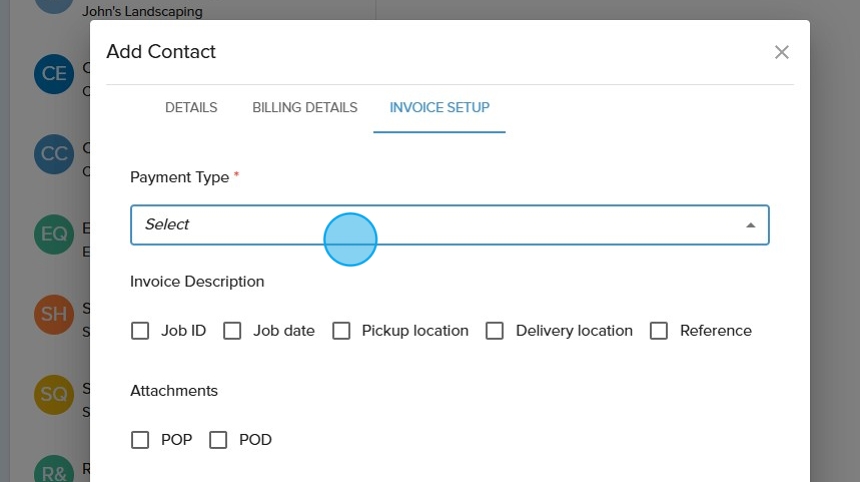
Task: Select the John's Landscaping contact entry
Action: click(142, 12)
